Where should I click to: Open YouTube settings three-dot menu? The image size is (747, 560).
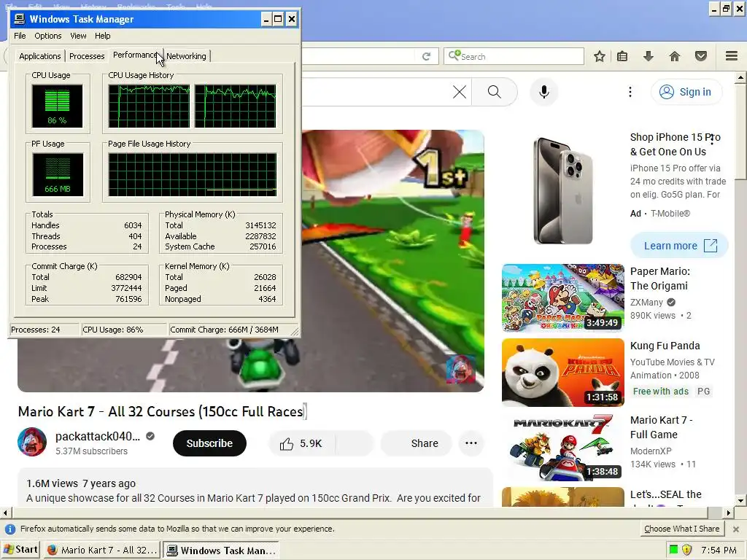[x=630, y=91]
